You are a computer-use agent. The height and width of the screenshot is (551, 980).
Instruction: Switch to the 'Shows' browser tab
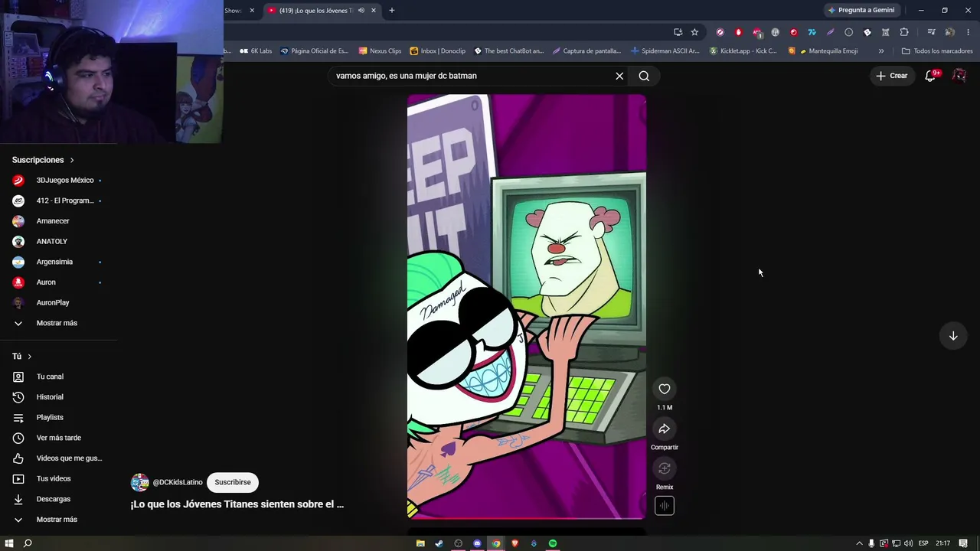pos(234,10)
